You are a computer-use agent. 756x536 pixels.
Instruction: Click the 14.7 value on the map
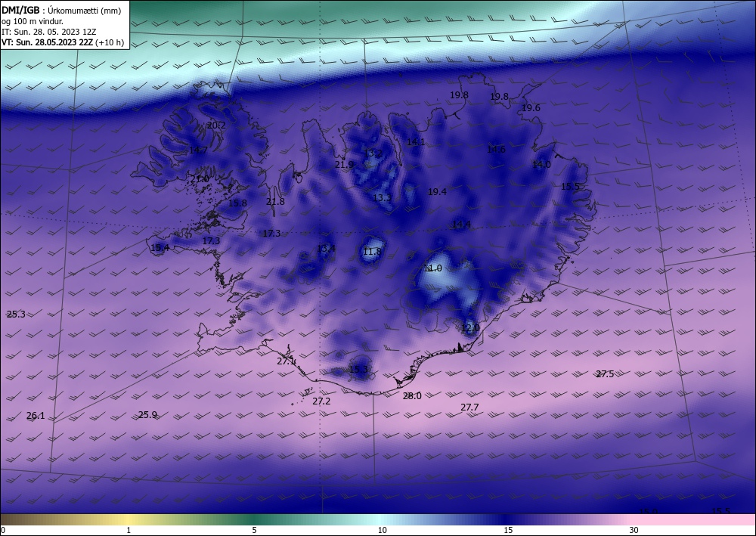coord(198,150)
